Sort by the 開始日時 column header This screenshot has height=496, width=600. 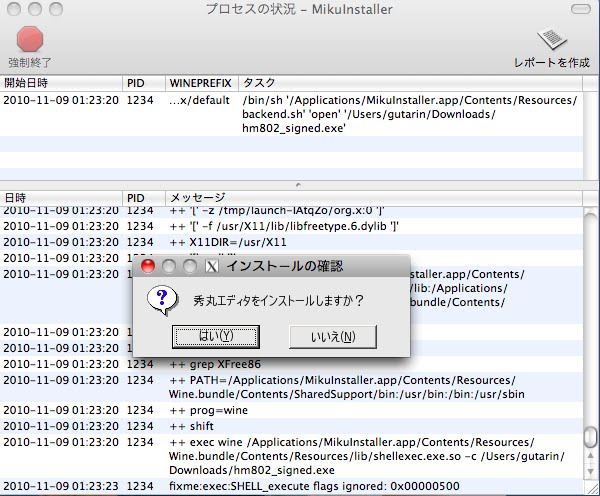61,83
